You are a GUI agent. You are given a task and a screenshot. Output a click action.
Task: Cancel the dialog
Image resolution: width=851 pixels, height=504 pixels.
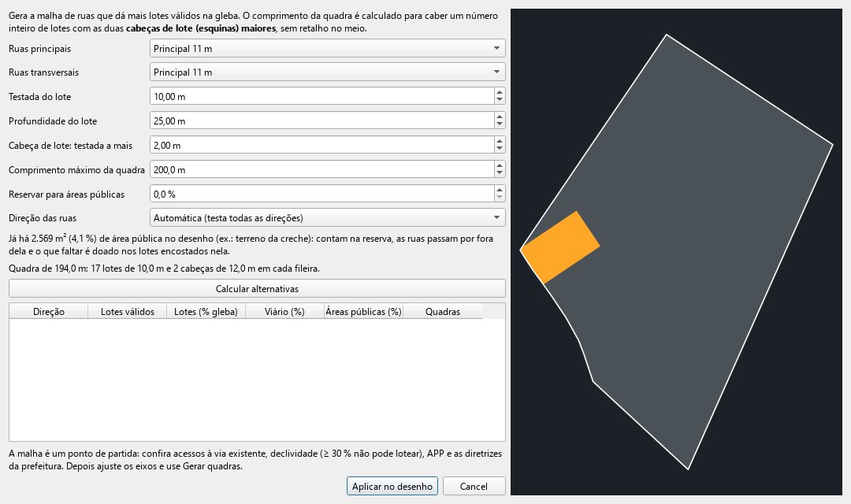[474, 486]
